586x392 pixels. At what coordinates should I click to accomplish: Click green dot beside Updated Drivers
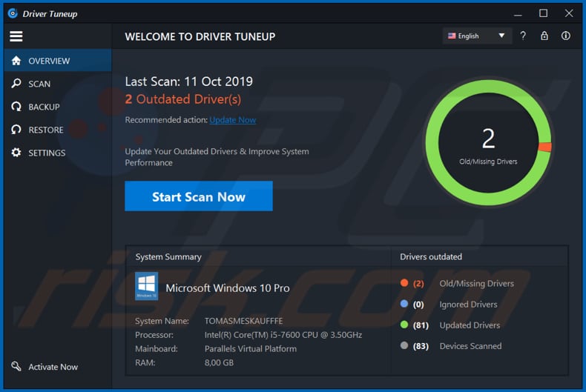[x=404, y=325]
